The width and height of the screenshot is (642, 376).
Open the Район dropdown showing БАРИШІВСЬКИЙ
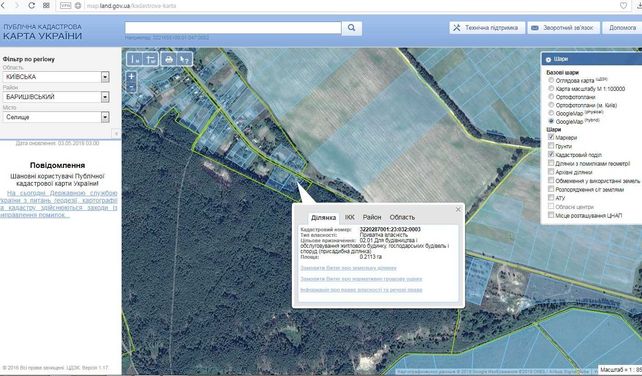56,97
